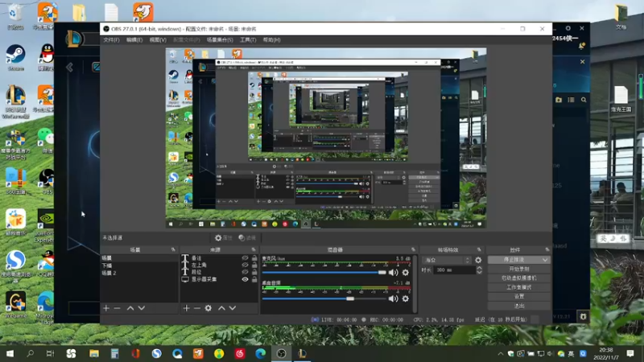Open 桌面音频 audio settings gear
Viewport: 644px width, 362px height.
pyautogui.click(x=406, y=298)
